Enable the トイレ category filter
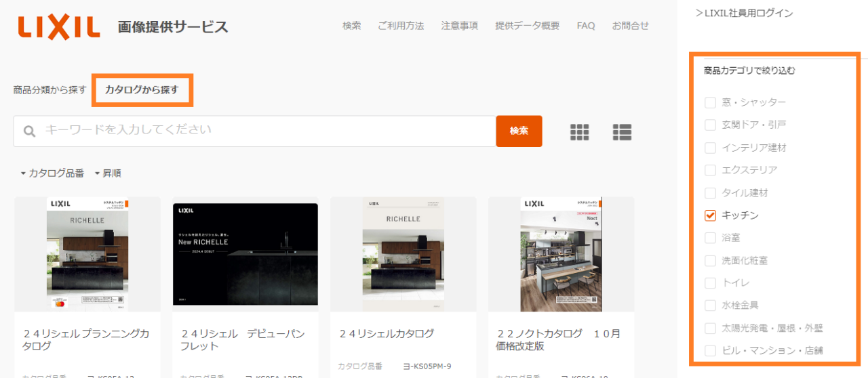Viewport: 868px width, 378px height. point(711,282)
